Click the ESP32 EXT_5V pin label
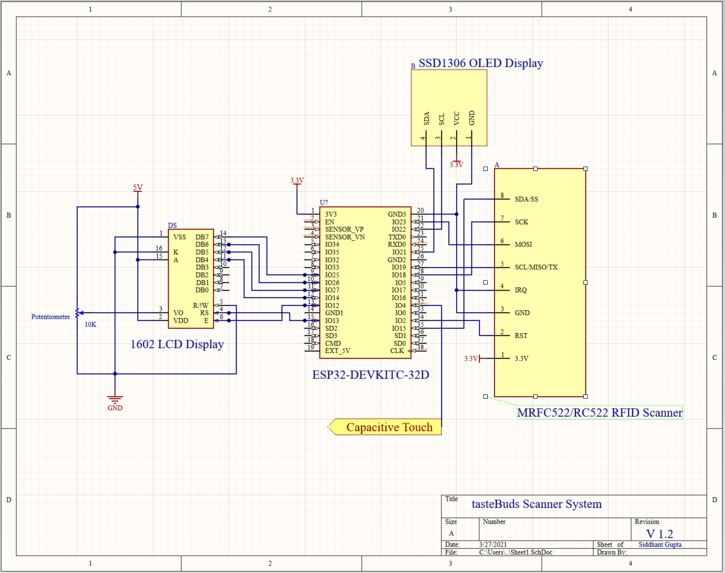725x573 pixels. click(337, 351)
